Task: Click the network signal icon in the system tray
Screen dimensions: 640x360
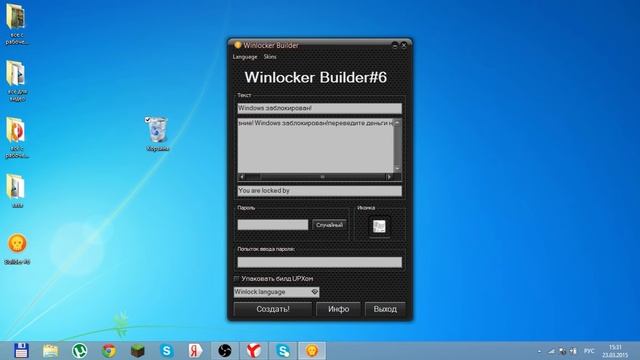Action: pyautogui.click(x=551, y=351)
